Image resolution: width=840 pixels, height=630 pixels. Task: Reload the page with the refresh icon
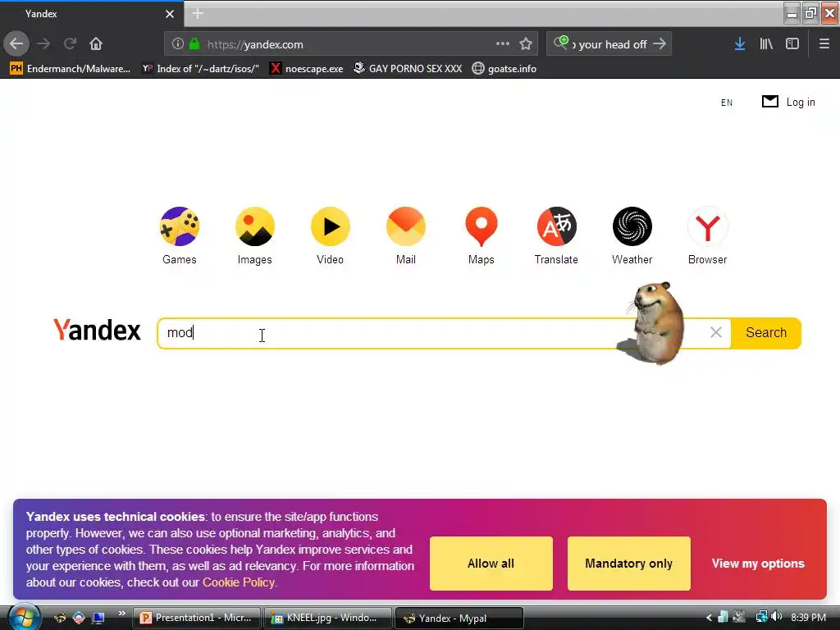point(70,44)
